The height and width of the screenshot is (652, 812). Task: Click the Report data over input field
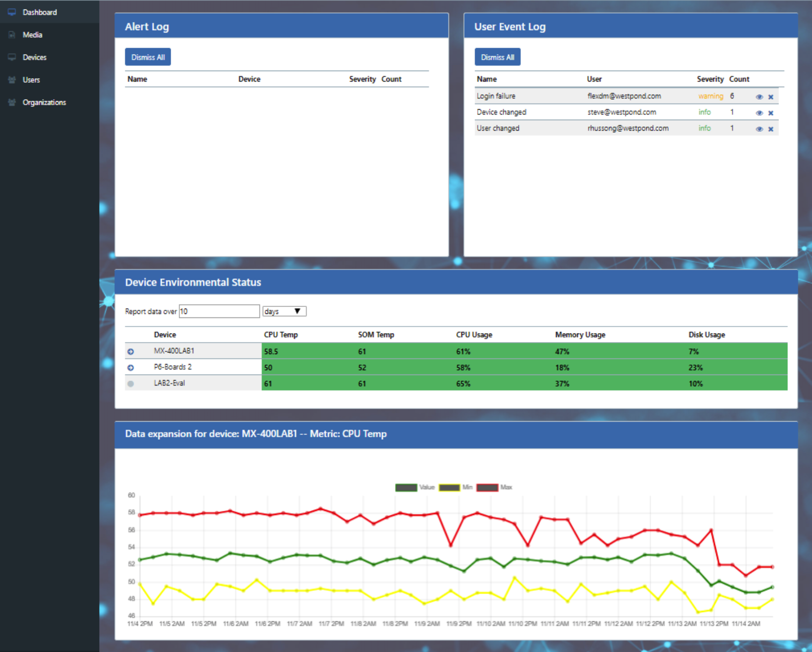pyautogui.click(x=219, y=311)
